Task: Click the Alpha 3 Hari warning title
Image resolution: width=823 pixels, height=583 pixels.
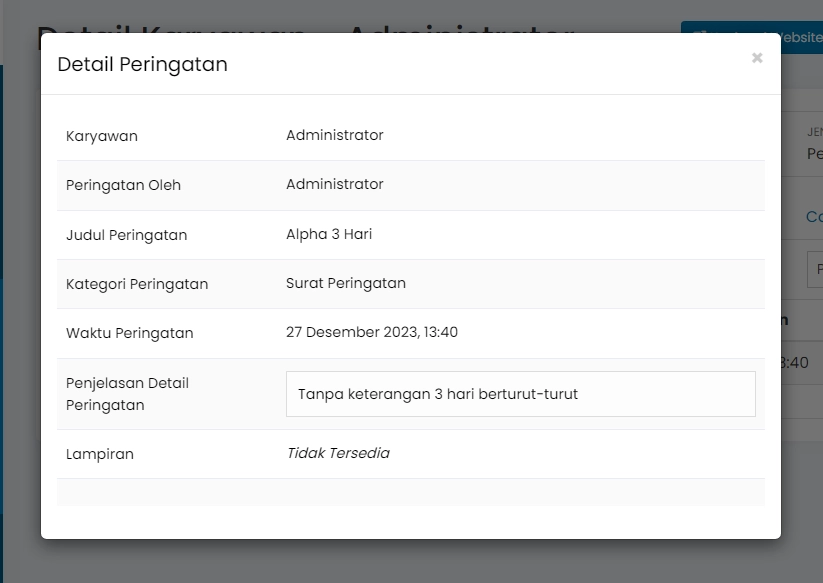Action: 328,234
